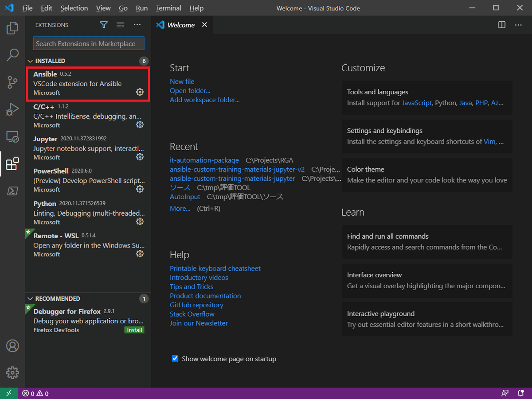Click Join our Newsletter link
This screenshot has height=399, width=532.
click(x=199, y=323)
